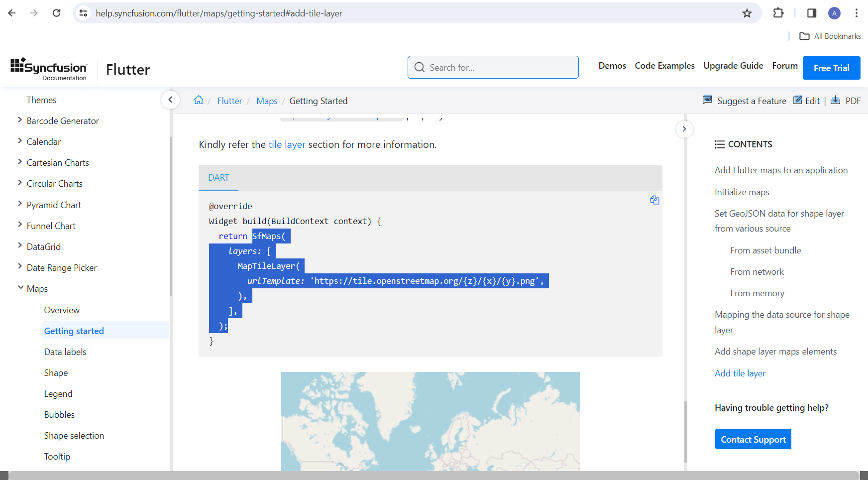Collapse the left navigation sidebar

pos(170,100)
